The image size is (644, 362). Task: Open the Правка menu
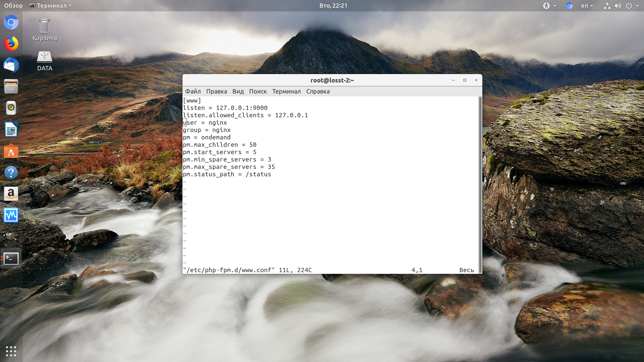tap(216, 92)
